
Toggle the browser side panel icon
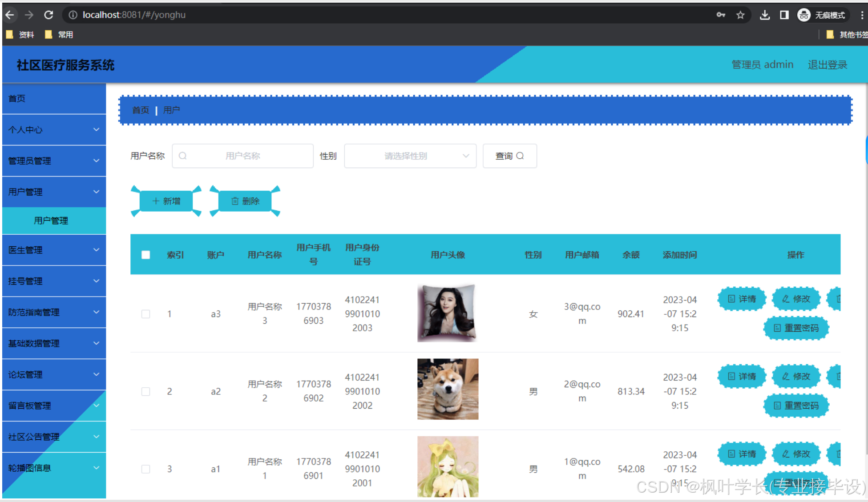click(x=784, y=15)
